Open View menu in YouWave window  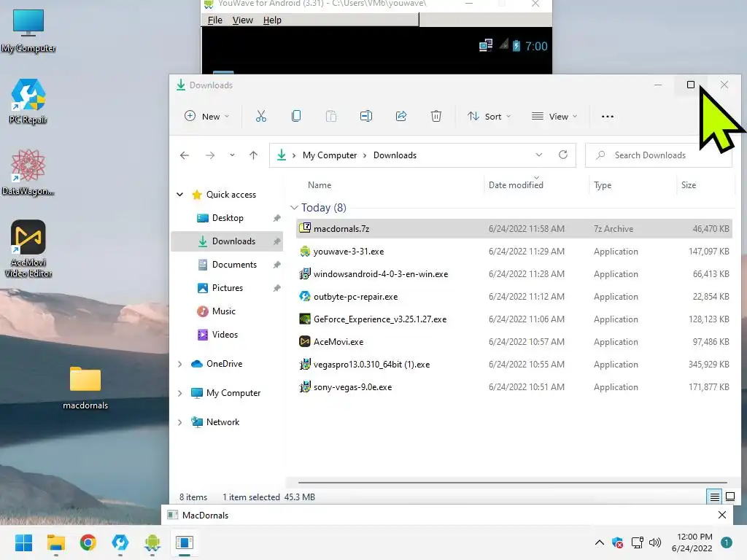coord(242,20)
